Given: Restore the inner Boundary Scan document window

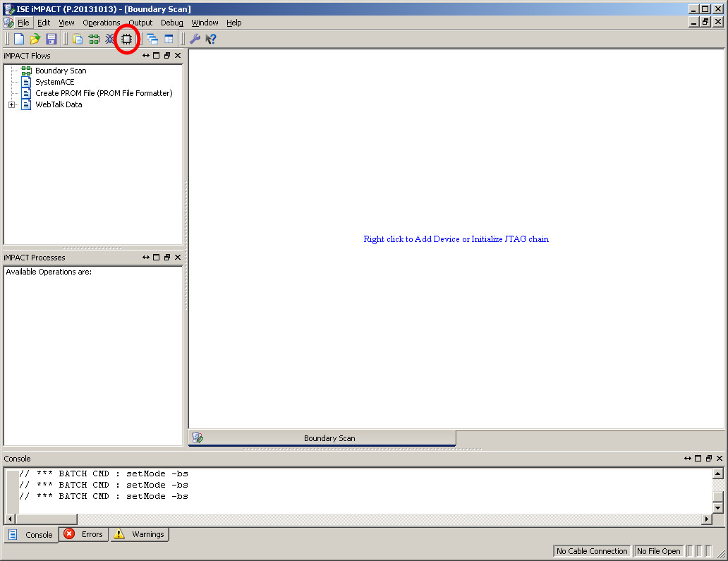Looking at the screenshot, I should pyautogui.click(x=705, y=22).
